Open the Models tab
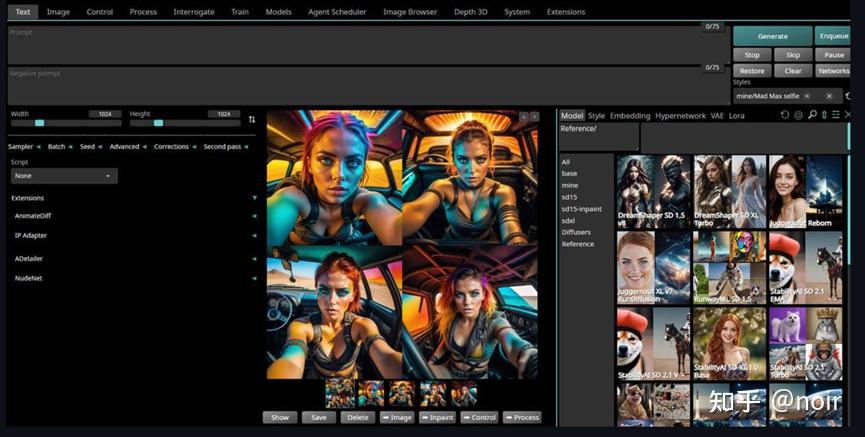Image resolution: width=865 pixels, height=437 pixels. pyautogui.click(x=279, y=12)
